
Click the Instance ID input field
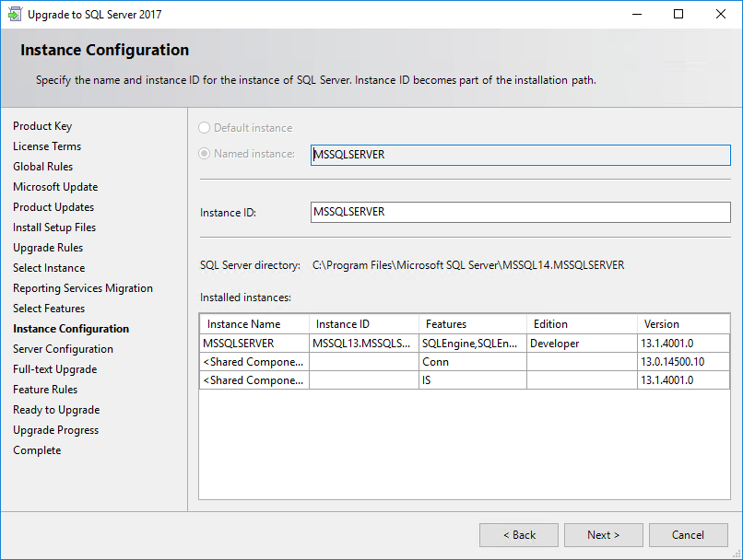520,212
